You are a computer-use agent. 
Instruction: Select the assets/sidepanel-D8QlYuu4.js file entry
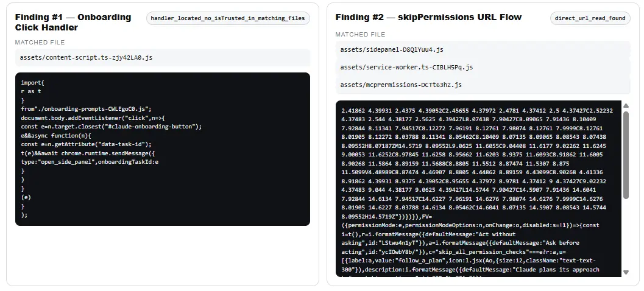coord(483,50)
